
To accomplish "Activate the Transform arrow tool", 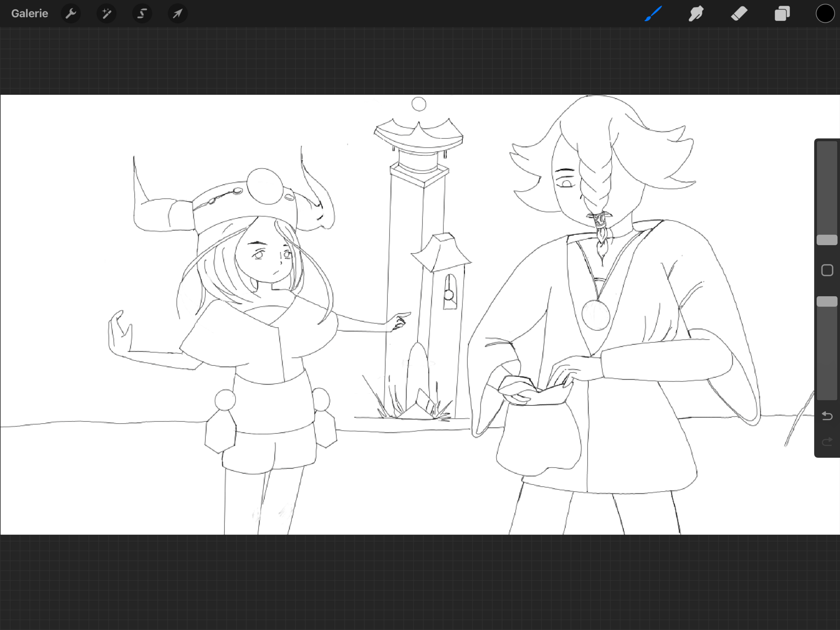I will coord(178,14).
